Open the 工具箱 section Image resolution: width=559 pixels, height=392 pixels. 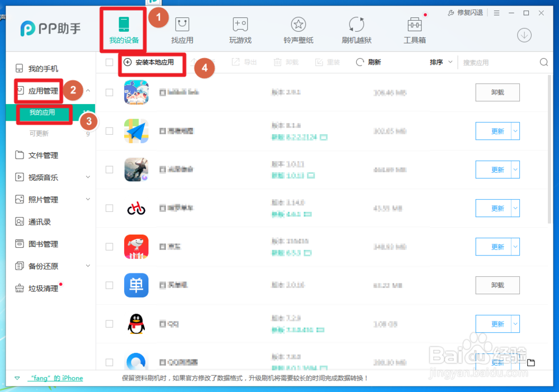414,30
